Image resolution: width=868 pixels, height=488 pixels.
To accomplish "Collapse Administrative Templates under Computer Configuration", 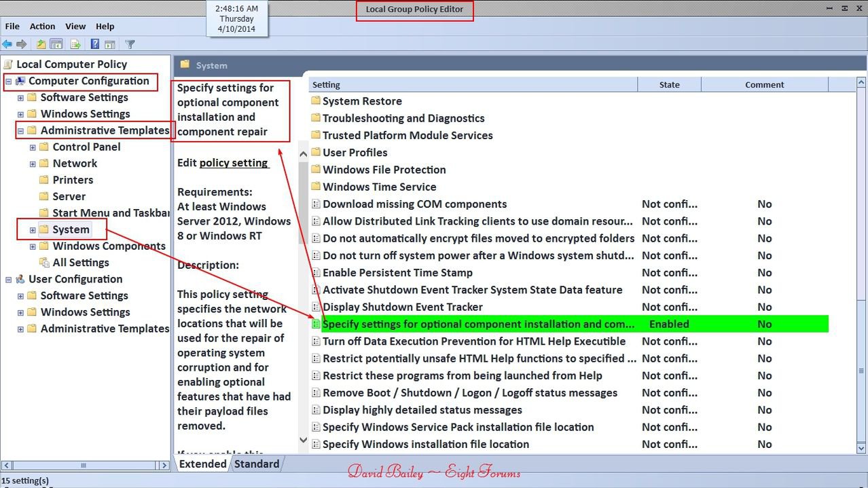I will (x=20, y=130).
